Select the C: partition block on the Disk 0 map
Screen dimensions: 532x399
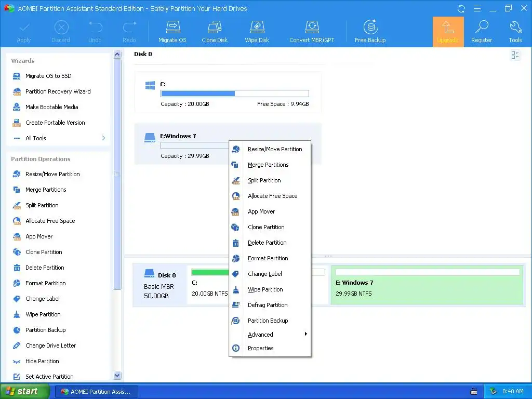[208, 285]
